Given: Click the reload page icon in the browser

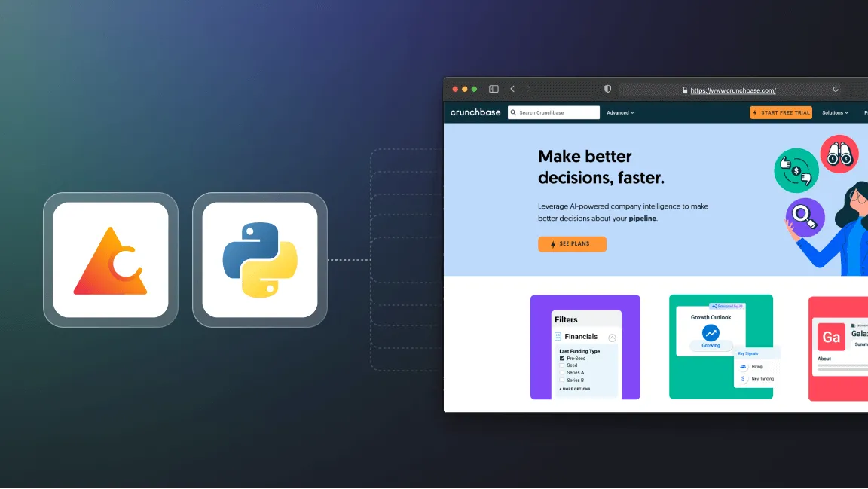Looking at the screenshot, I should [835, 89].
